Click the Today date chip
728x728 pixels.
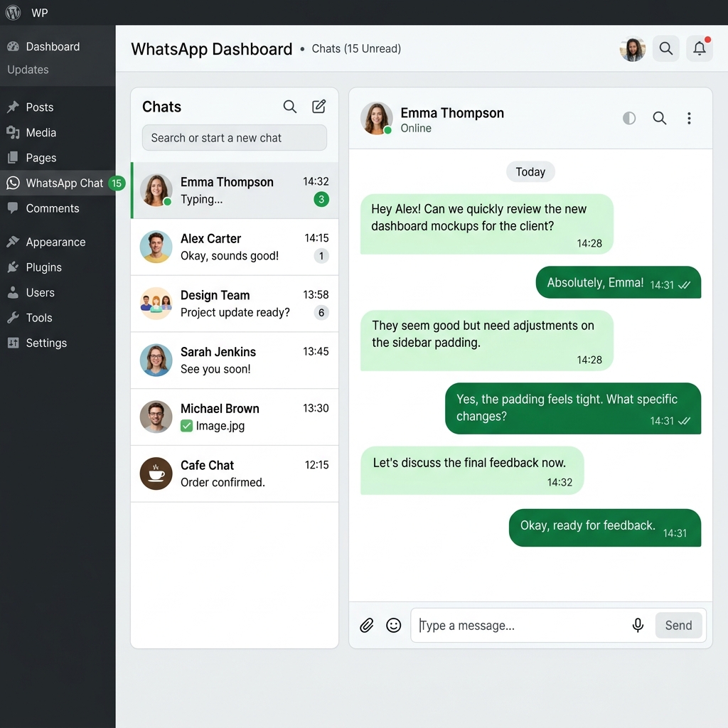530,172
